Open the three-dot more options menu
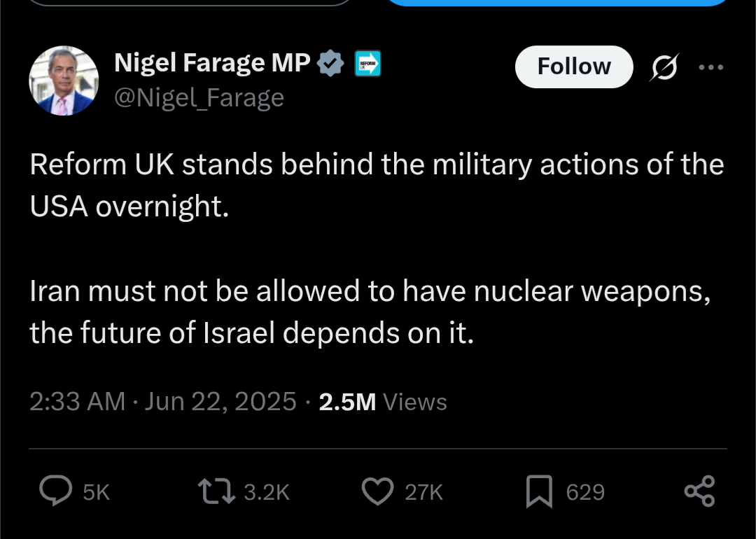 [711, 67]
